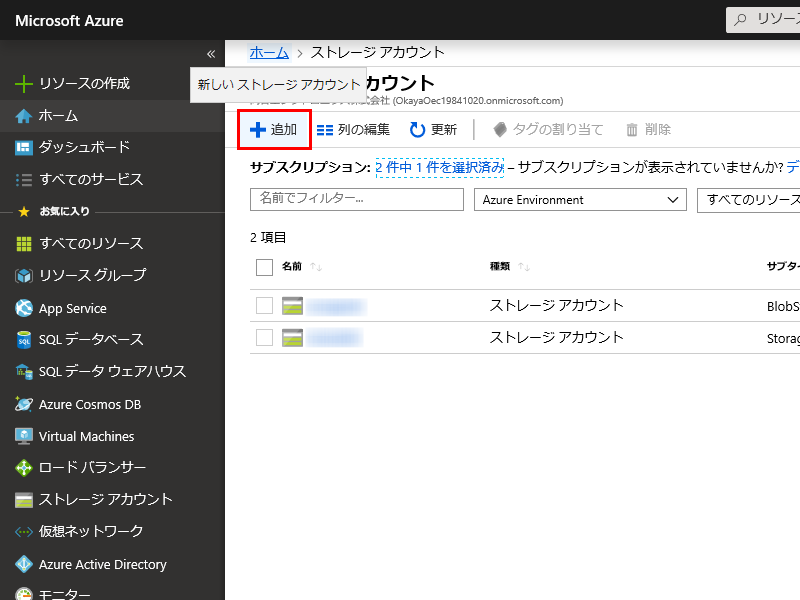Click the Dashboard icon in sidebar
Screen dimensions: 800x600
(23, 147)
